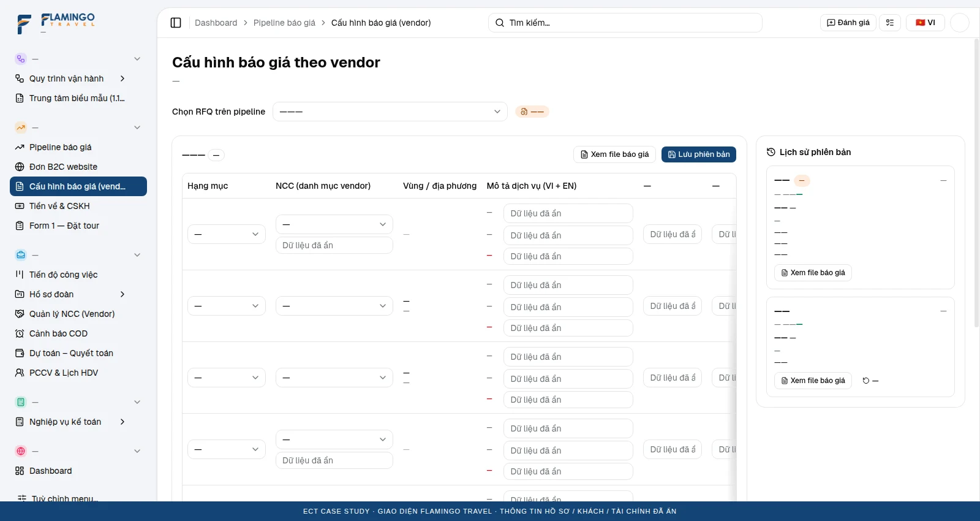Click the Flamingo Travel logo

pyautogui.click(x=56, y=23)
